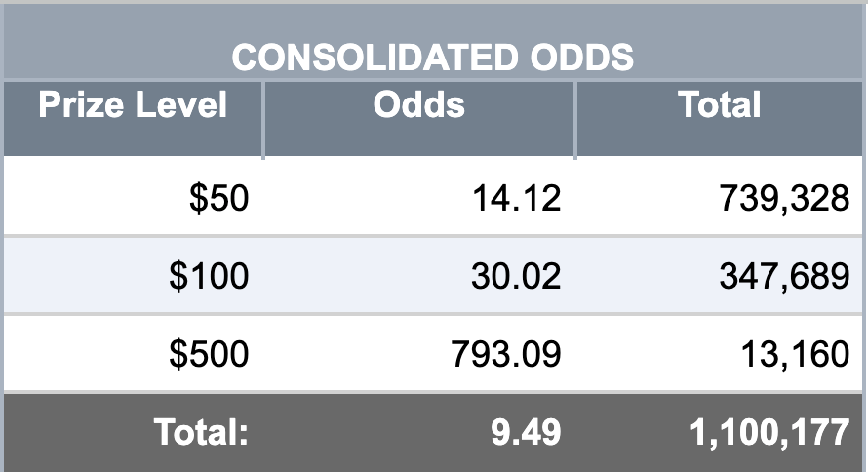Select the 793.09 odds value
The height and width of the screenshot is (474, 868).
pyautogui.click(x=506, y=354)
